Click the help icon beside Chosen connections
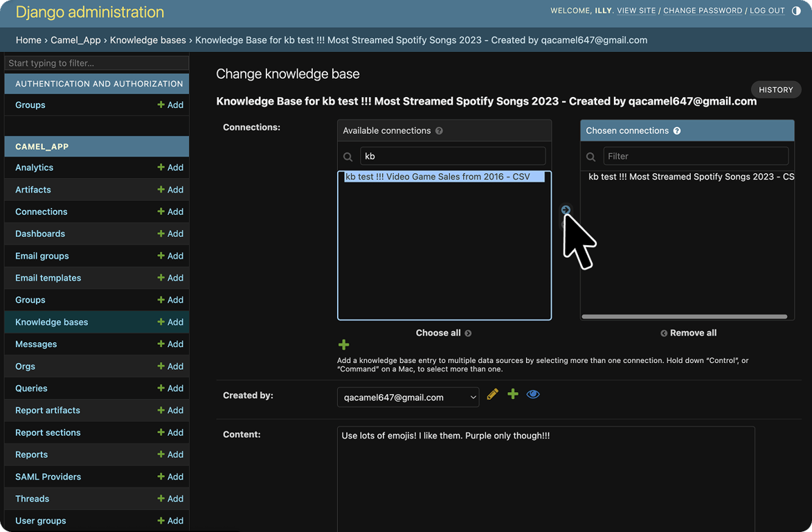The height and width of the screenshot is (532, 812). (x=677, y=131)
